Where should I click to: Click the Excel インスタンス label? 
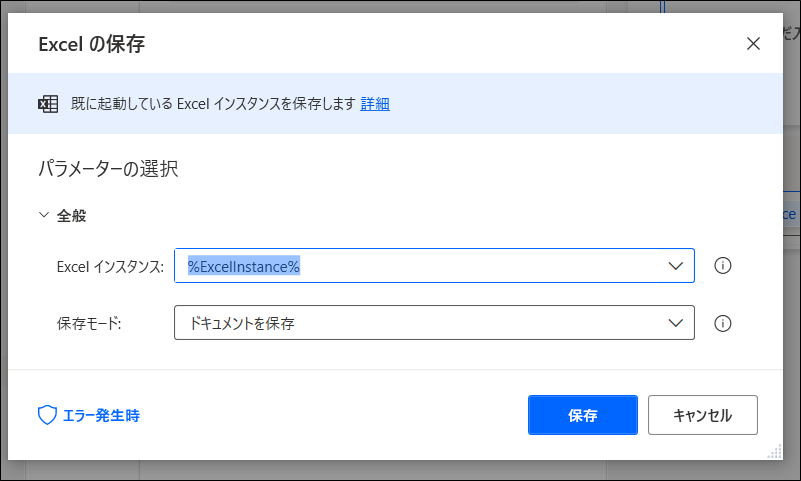110,267
